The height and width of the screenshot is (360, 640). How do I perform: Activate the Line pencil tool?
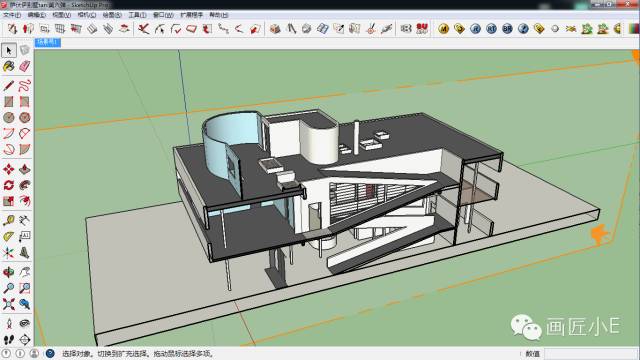pyautogui.click(x=9, y=85)
